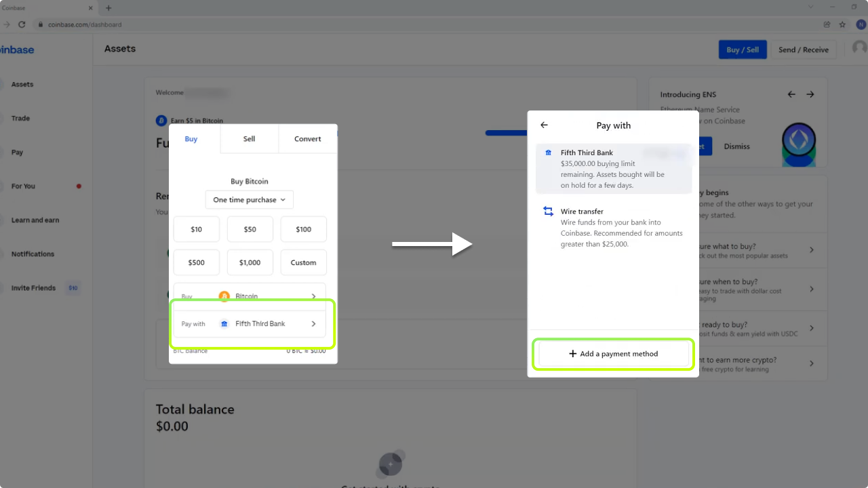
Task: Click the $10 Invite Friends badge
Action: (x=73, y=288)
